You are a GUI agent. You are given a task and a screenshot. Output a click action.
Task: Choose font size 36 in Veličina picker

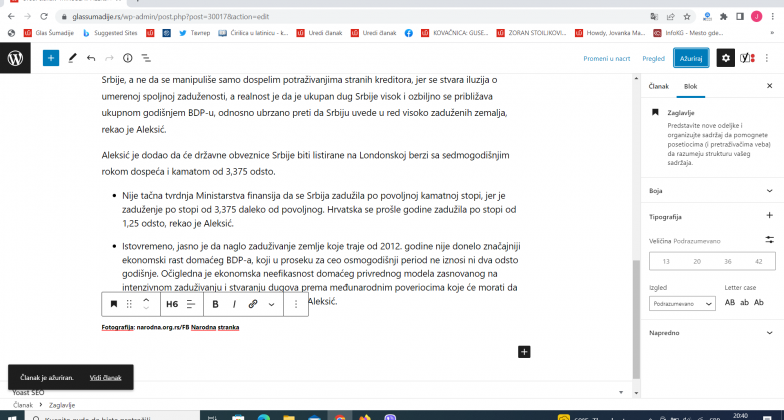729,260
